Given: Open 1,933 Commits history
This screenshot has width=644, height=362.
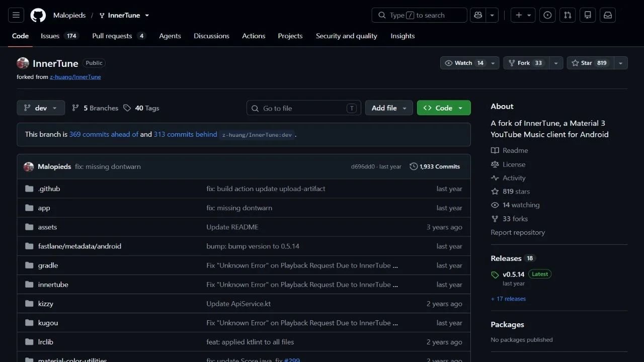Looking at the screenshot, I should coord(435,166).
